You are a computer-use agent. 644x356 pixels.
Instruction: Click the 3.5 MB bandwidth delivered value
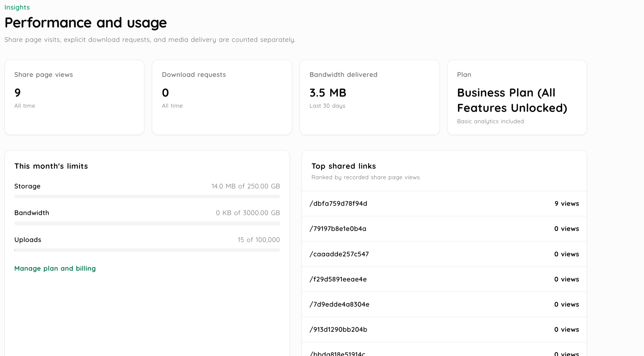(x=328, y=93)
